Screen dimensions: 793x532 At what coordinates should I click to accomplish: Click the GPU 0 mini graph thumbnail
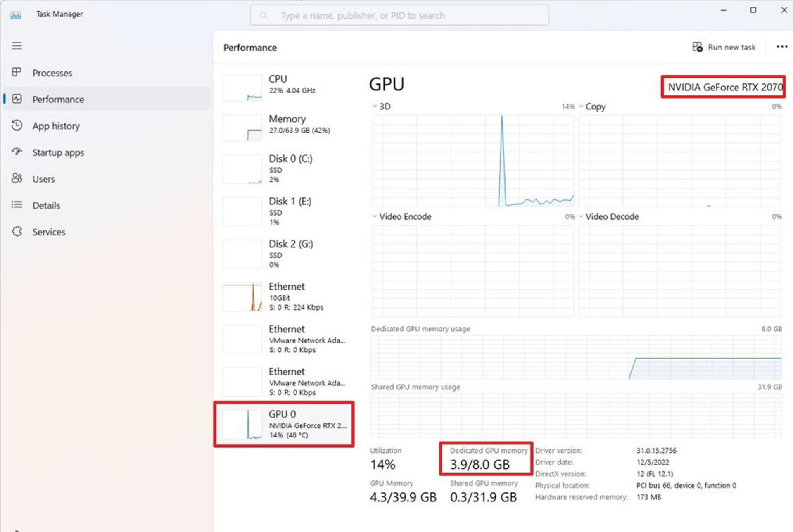pyautogui.click(x=242, y=424)
